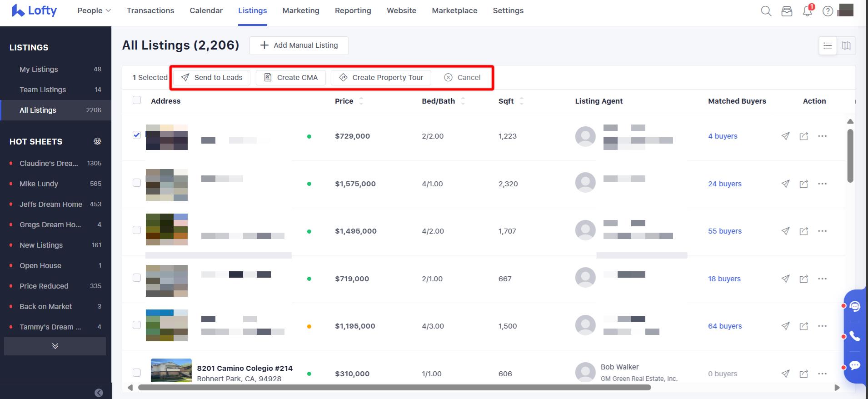Expand more hot sheets with chevron
This screenshot has height=399, width=868.
tap(55, 346)
